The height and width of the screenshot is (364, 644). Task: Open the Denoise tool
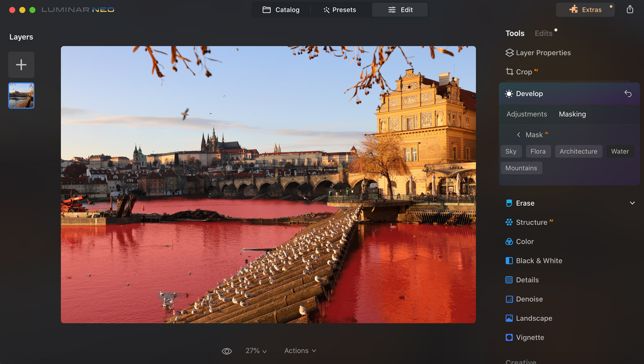(529, 299)
